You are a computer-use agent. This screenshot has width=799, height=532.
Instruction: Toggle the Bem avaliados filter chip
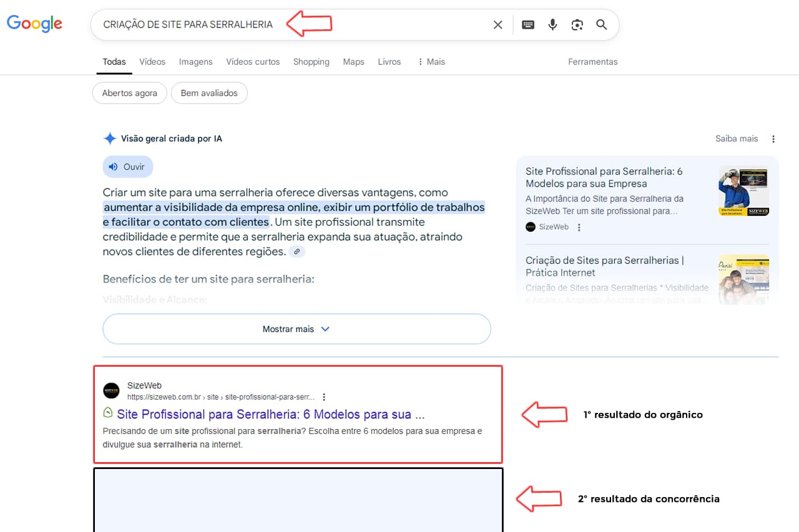pyautogui.click(x=209, y=93)
